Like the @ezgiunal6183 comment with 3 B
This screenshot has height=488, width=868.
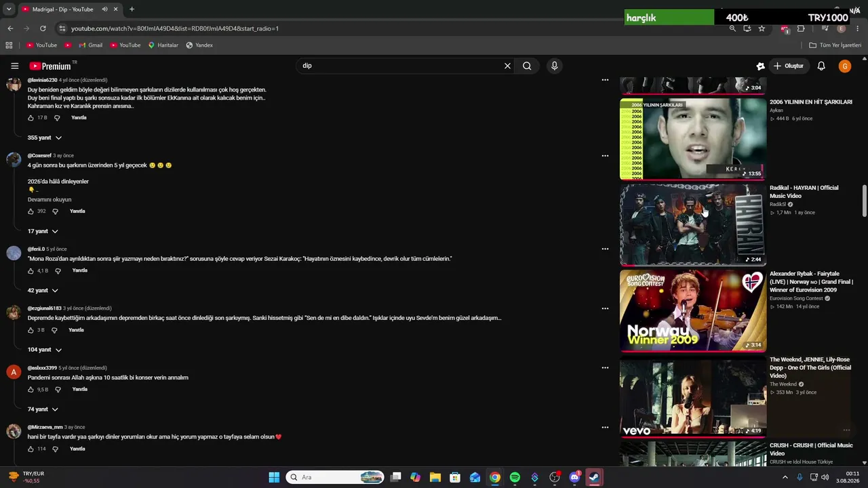tap(31, 331)
